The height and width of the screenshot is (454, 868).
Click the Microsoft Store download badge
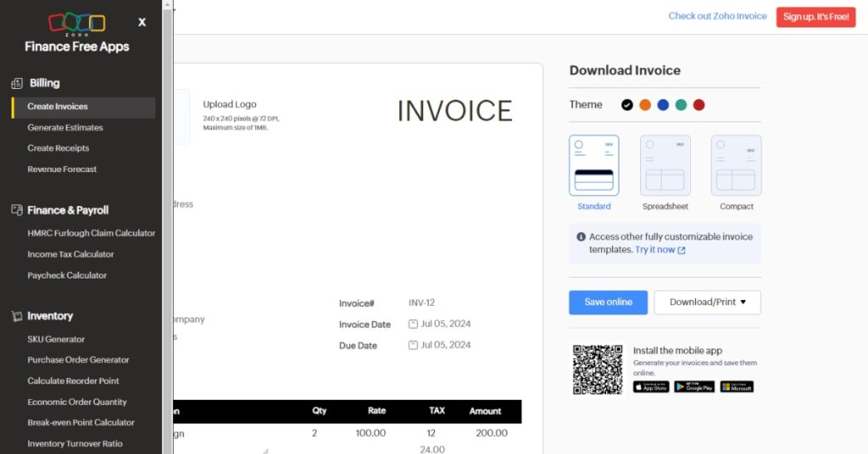coord(737,387)
